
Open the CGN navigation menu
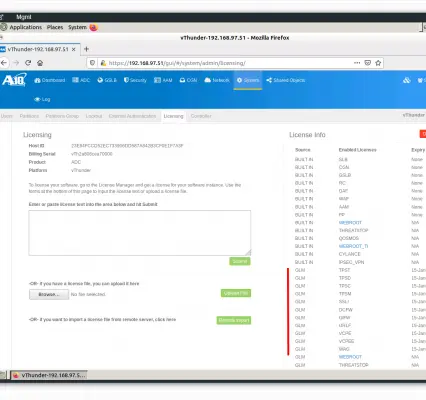point(188,80)
